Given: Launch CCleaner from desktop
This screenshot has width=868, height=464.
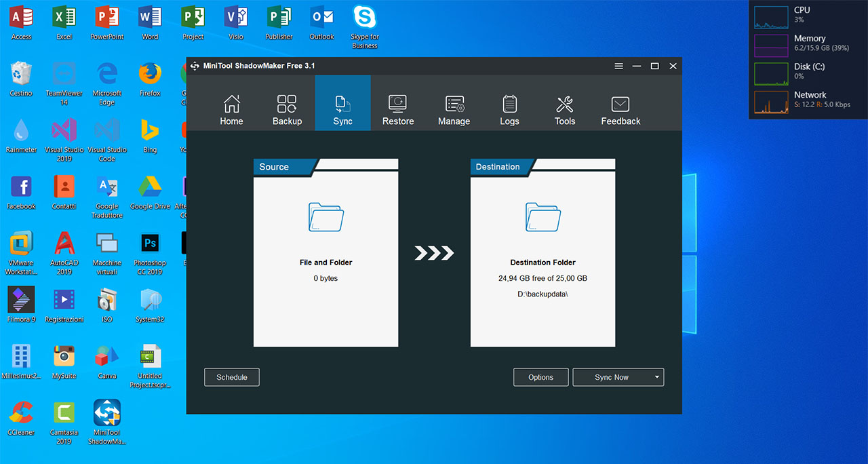Looking at the screenshot, I should [x=21, y=417].
